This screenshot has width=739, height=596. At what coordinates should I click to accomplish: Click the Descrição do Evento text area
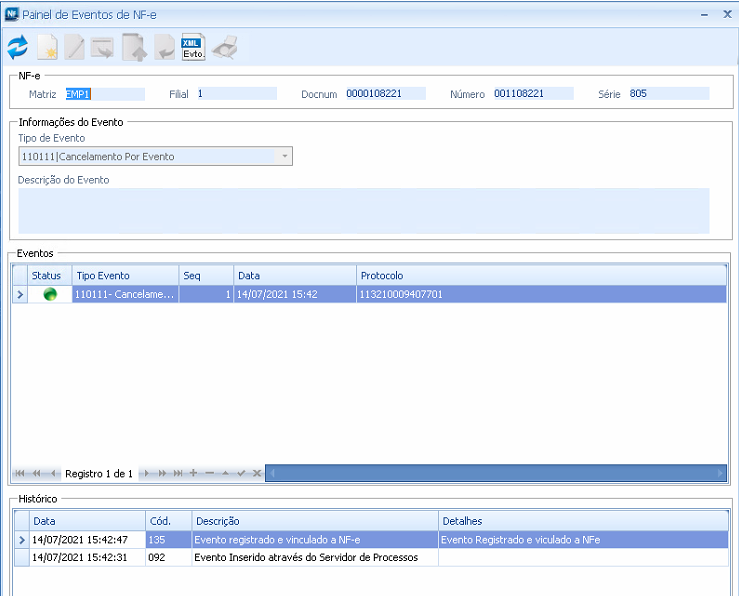(363, 210)
